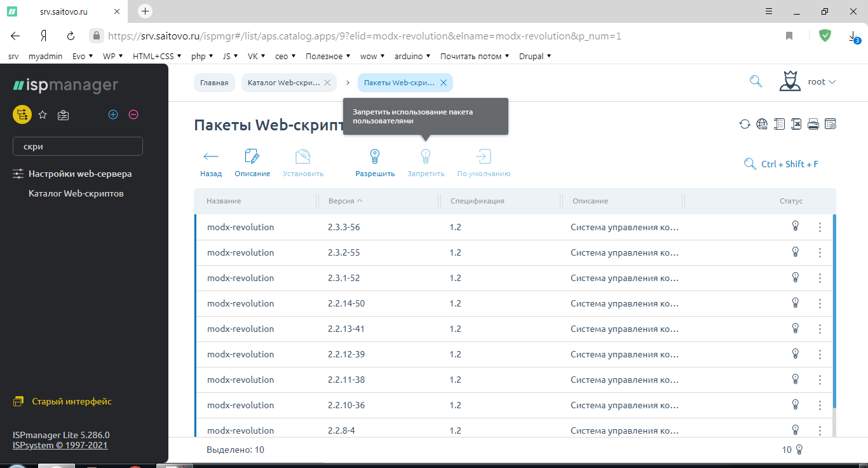Open table search labeled Ctrl + Shift + F
Viewport: 868px width, 468px height.
point(781,164)
